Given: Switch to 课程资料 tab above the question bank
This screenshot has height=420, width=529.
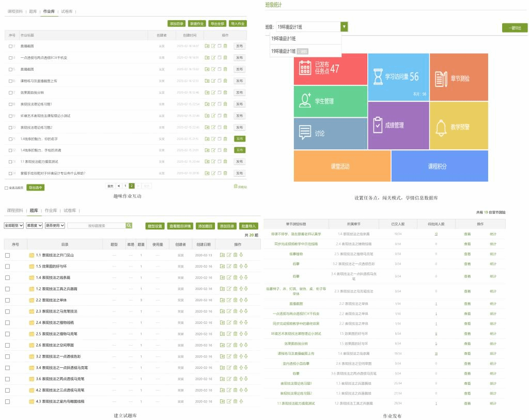Looking at the screenshot, I should pyautogui.click(x=15, y=211).
